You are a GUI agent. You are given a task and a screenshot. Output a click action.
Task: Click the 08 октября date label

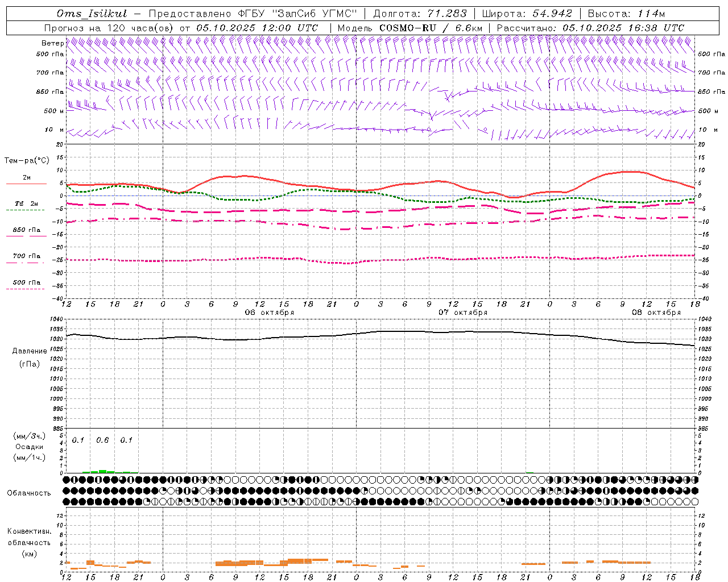[656, 313]
